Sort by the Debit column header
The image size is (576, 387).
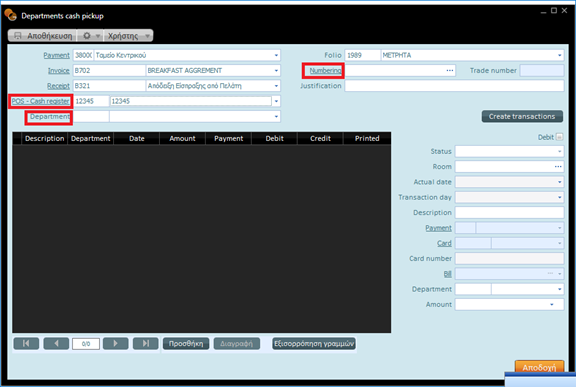[274, 138]
